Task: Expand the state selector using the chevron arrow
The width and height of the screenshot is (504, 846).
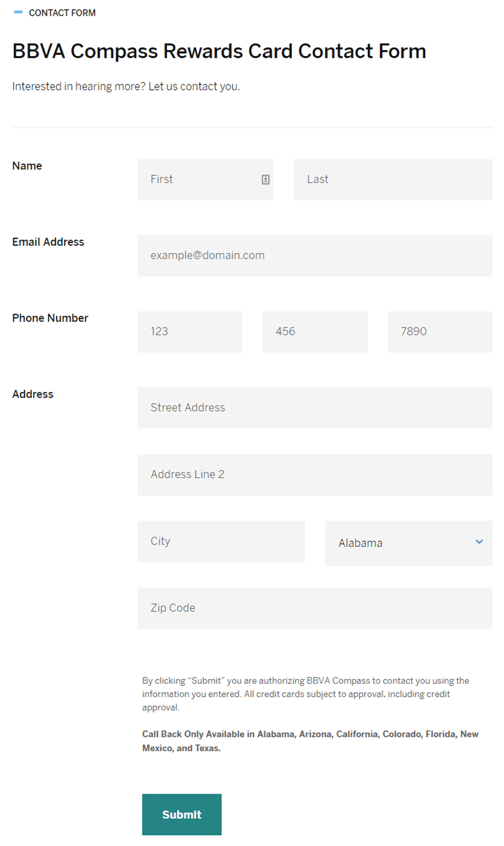Action: (479, 542)
